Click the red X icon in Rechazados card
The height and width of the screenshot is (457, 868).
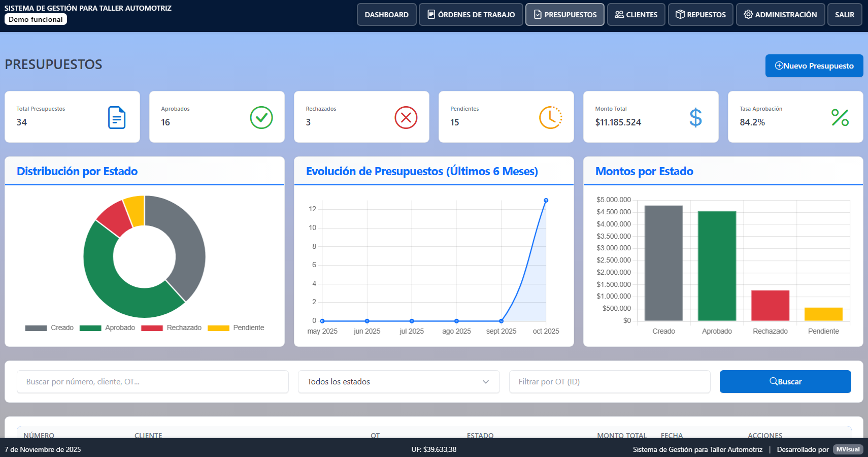406,118
